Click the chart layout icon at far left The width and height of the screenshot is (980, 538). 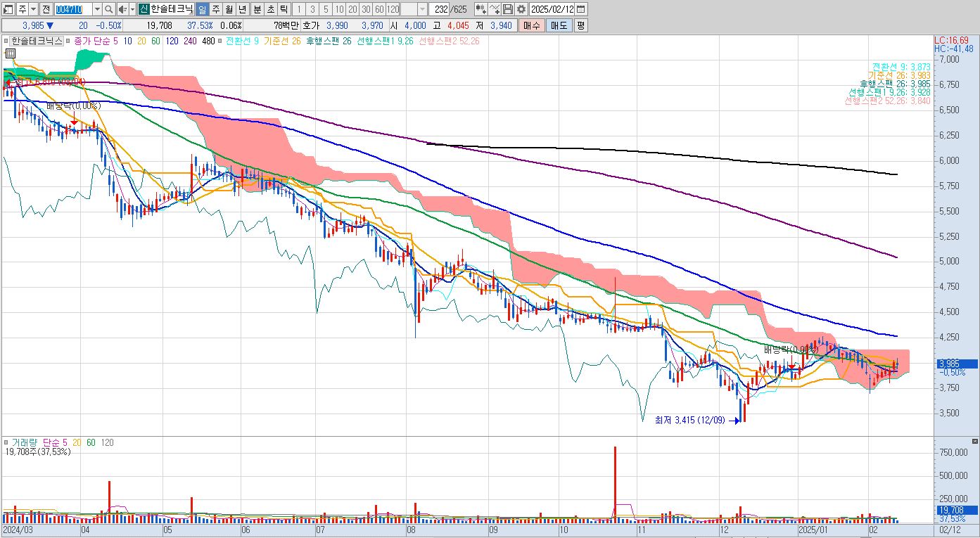point(8,9)
